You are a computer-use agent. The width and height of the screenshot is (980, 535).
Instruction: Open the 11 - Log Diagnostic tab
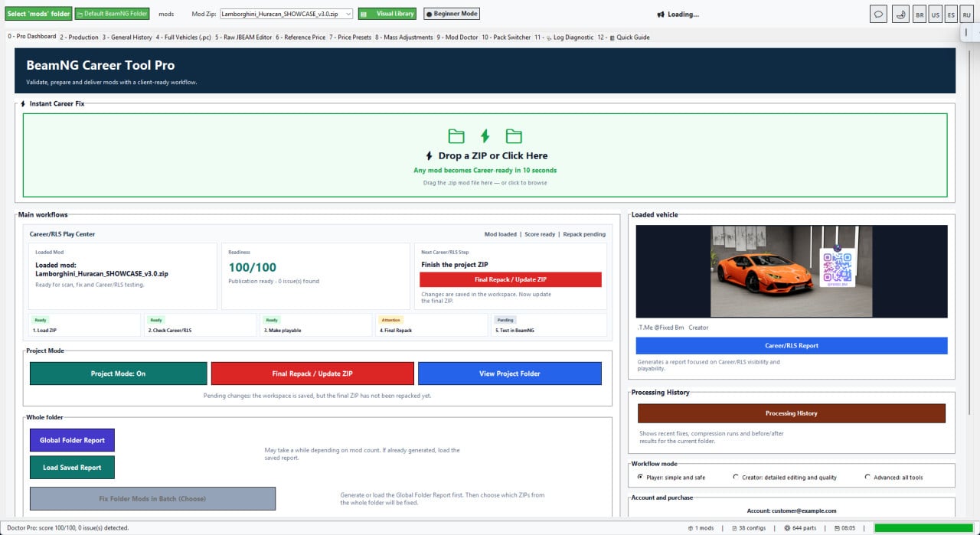(564, 37)
